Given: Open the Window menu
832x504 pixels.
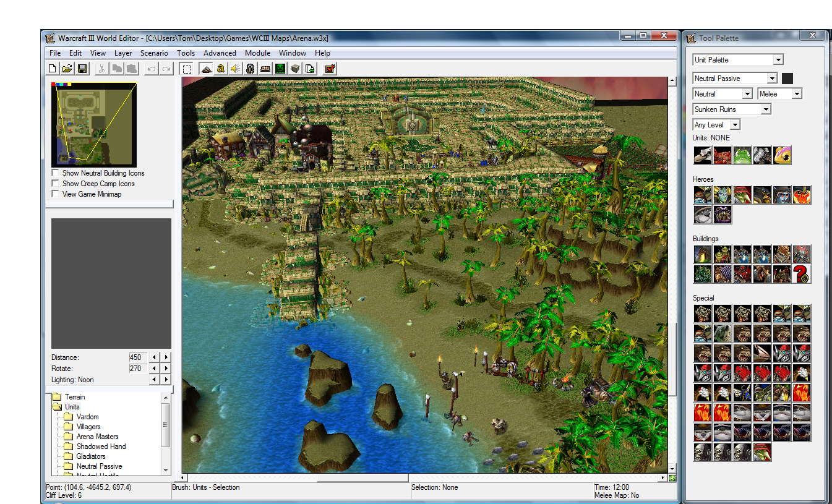Looking at the screenshot, I should (x=293, y=53).
